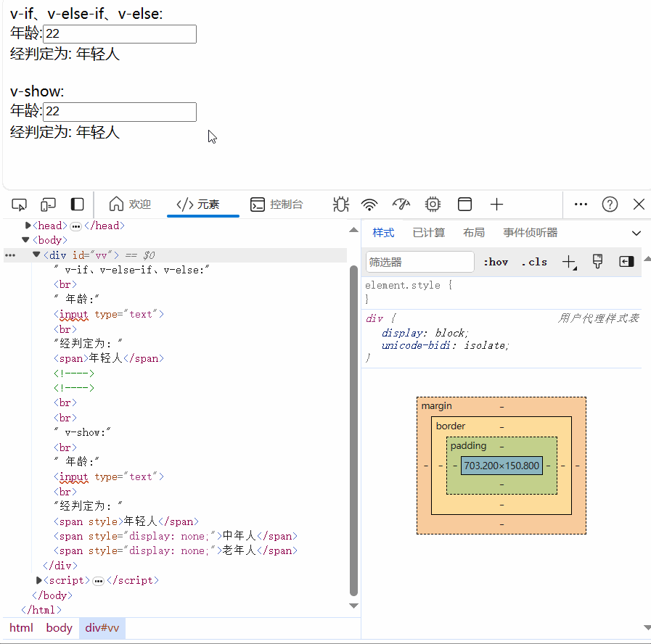The image size is (651, 644).
Task: Open DevTools settings gear
Action: click(433, 205)
